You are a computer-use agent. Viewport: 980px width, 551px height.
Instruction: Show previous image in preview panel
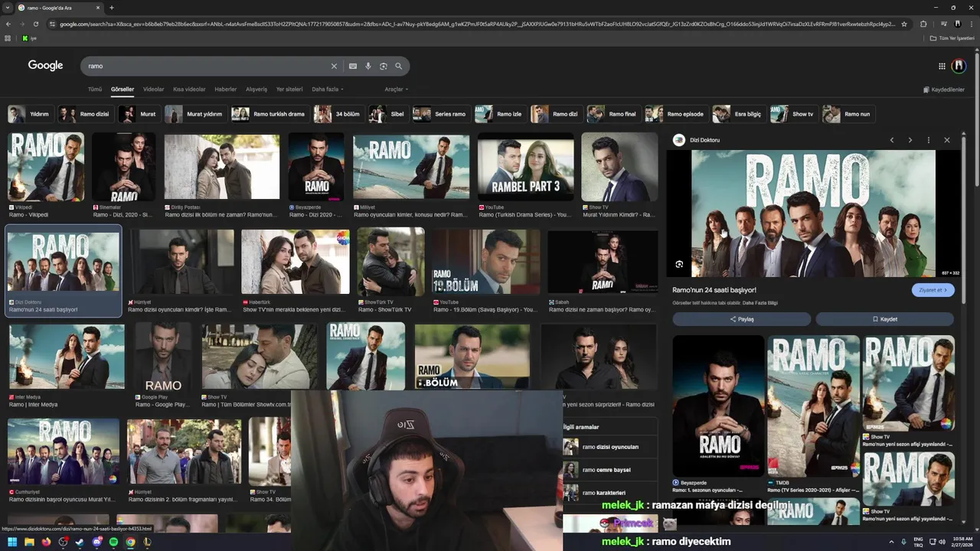[x=892, y=140]
